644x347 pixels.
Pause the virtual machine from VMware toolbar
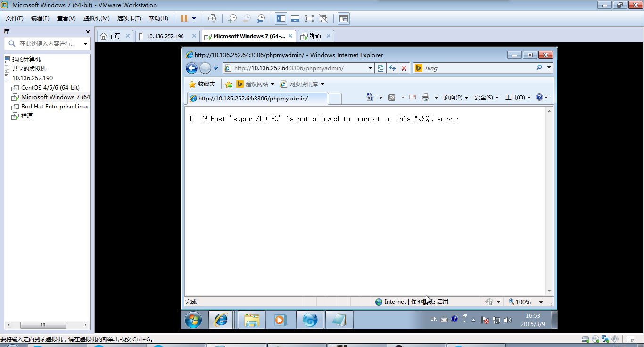click(x=184, y=18)
